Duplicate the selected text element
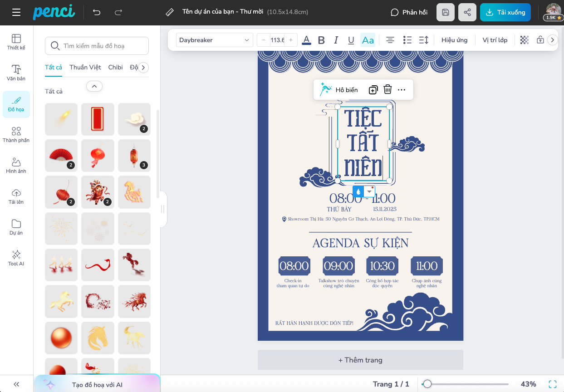The image size is (564, 392). (373, 90)
